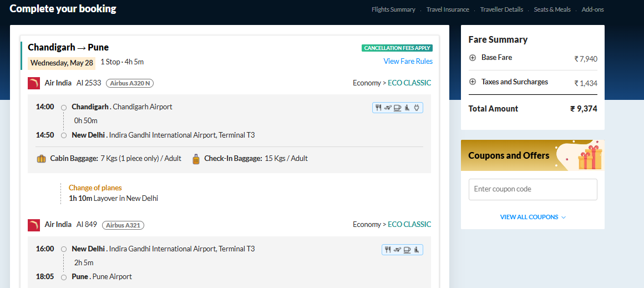
Task: Click 14:00 Chandigarh departure time
Action: pyautogui.click(x=45, y=107)
